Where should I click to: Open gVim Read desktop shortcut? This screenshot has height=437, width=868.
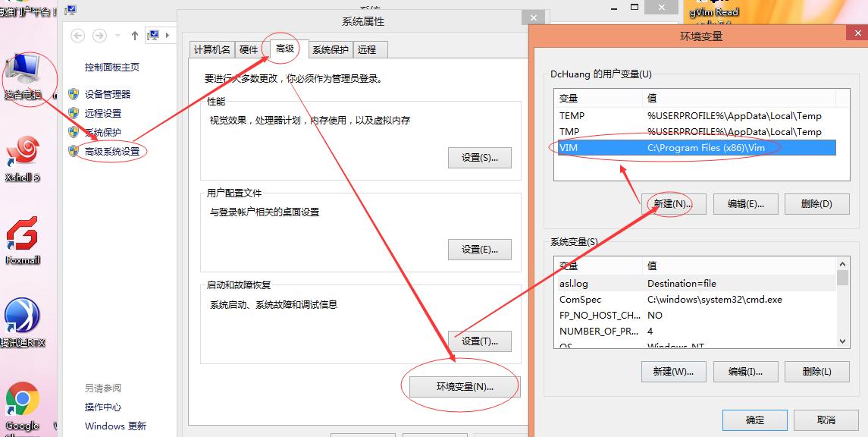[713, 11]
